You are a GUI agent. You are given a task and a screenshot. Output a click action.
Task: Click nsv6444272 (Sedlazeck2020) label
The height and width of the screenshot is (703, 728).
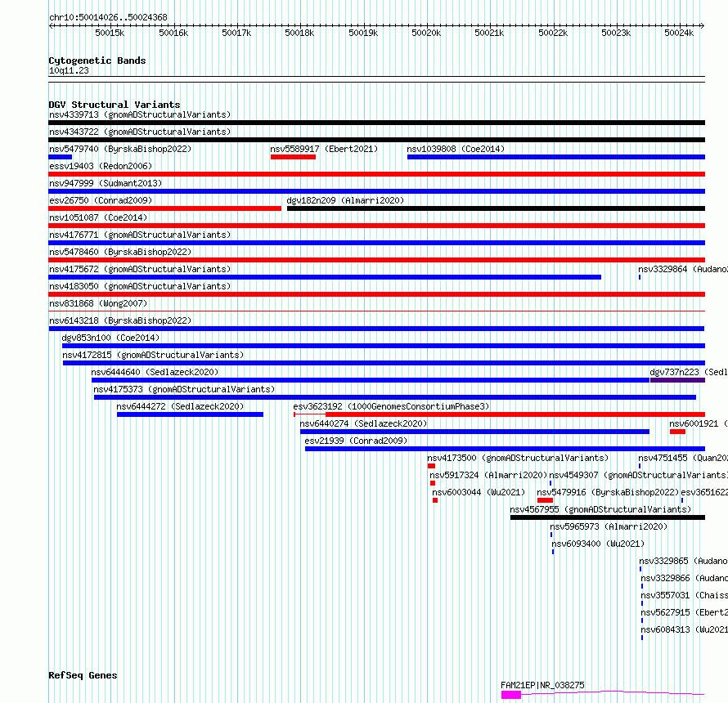(180, 406)
